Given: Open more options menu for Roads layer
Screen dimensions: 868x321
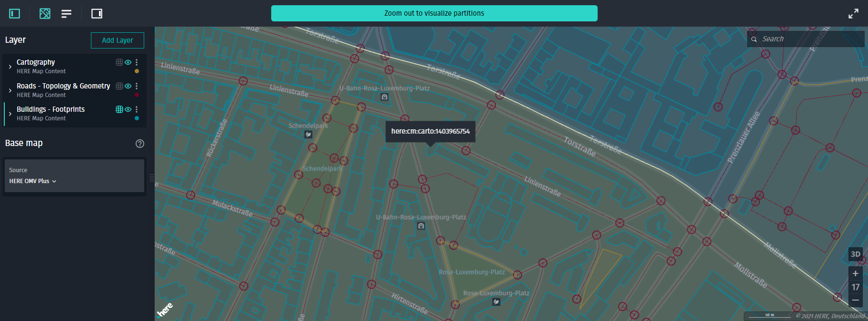Looking at the screenshot, I should (137, 86).
